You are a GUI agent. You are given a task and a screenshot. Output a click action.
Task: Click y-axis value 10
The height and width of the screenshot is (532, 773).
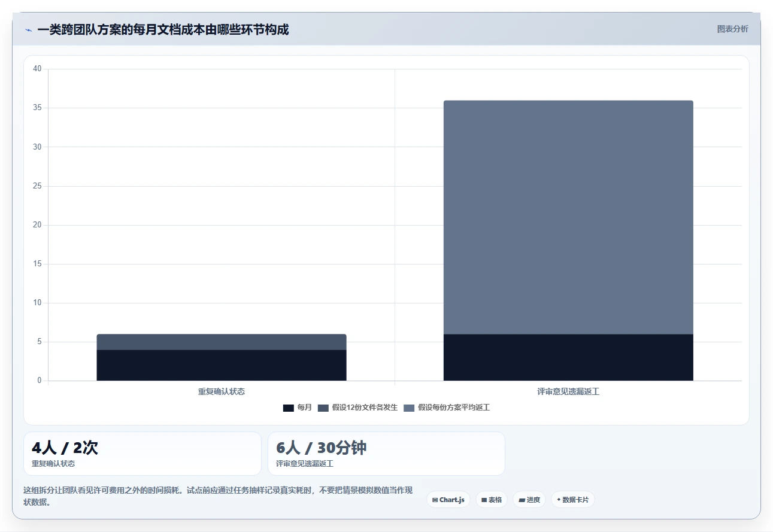click(37, 303)
